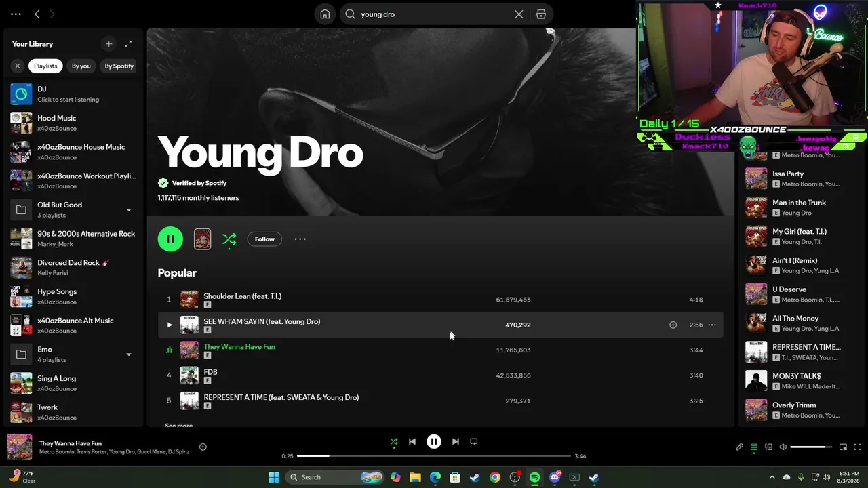The width and height of the screenshot is (868, 488).
Task: Pause playback from the bottom player bar
Action: 434,442
